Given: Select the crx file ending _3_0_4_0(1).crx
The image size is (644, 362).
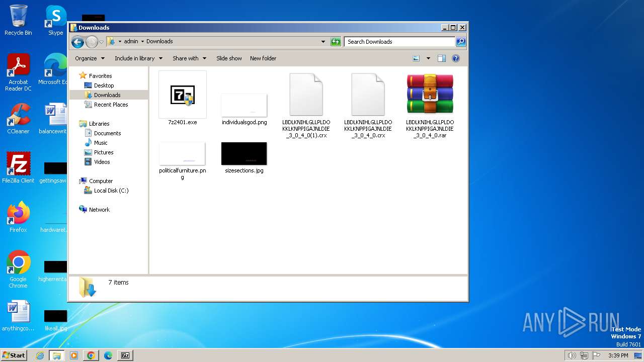Looking at the screenshot, I should click(x=306, y=106).
